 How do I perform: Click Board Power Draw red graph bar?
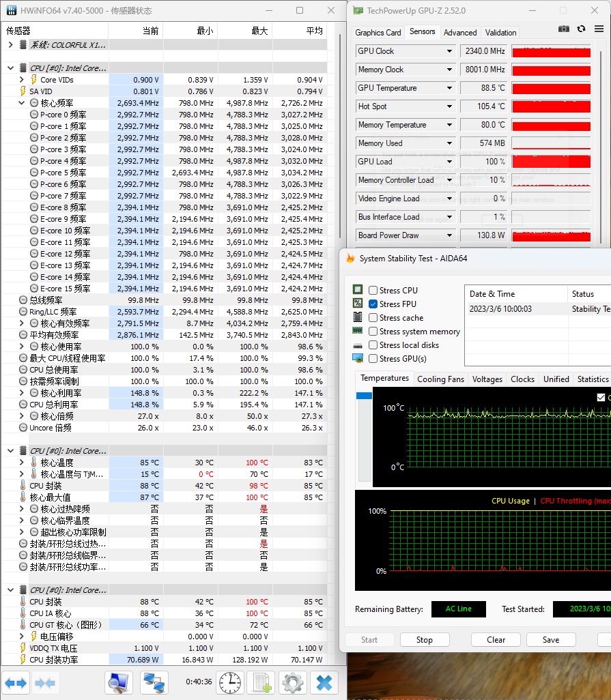point(551,235)
